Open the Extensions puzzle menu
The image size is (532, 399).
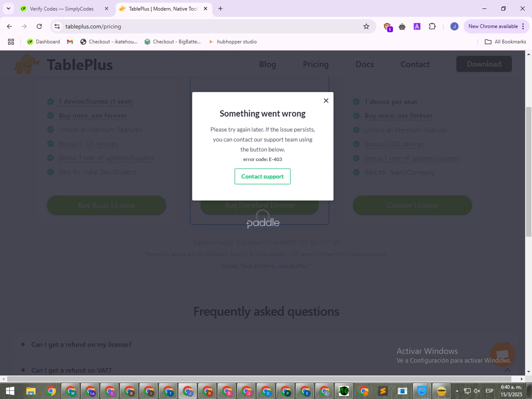[x=432, y=26]
